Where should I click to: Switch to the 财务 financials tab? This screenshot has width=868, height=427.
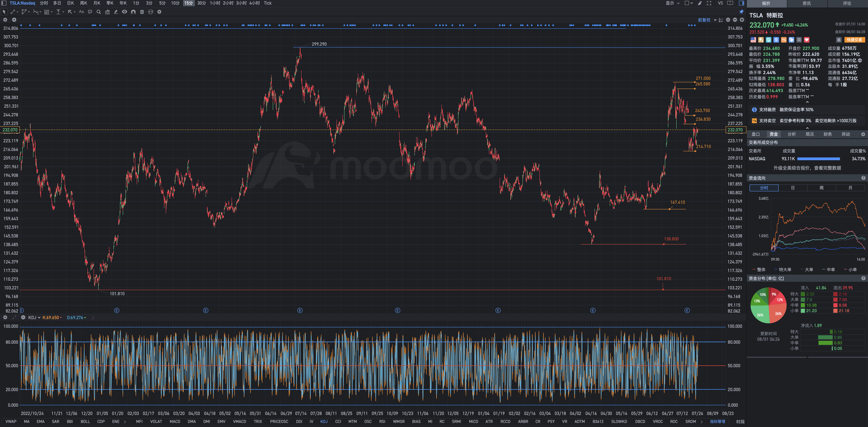pos(828,134)
